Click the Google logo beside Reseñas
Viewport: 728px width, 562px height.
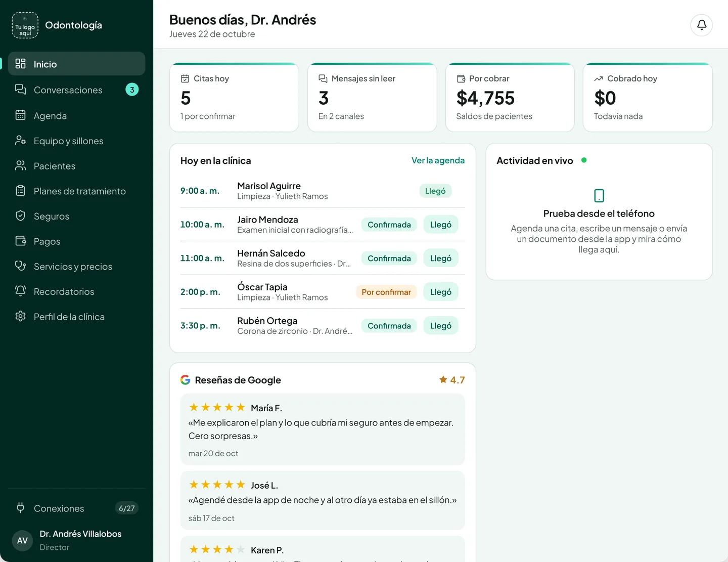click(x=186, y=380)
